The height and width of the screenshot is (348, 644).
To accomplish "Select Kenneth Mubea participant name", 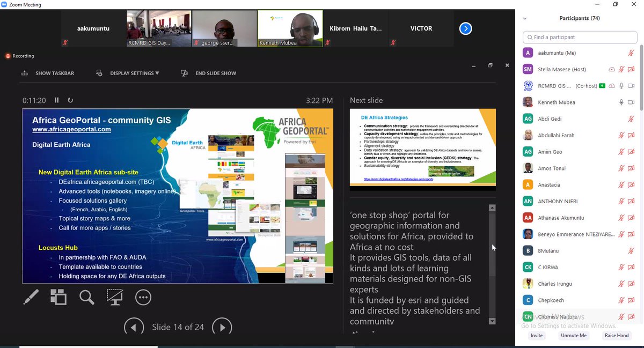I will (x=557, y=102).
